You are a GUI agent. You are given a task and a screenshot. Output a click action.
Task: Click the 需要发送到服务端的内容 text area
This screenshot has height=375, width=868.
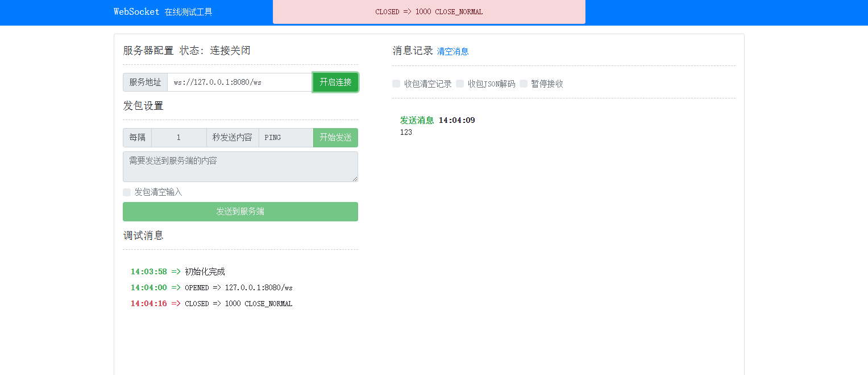(240, 166)
